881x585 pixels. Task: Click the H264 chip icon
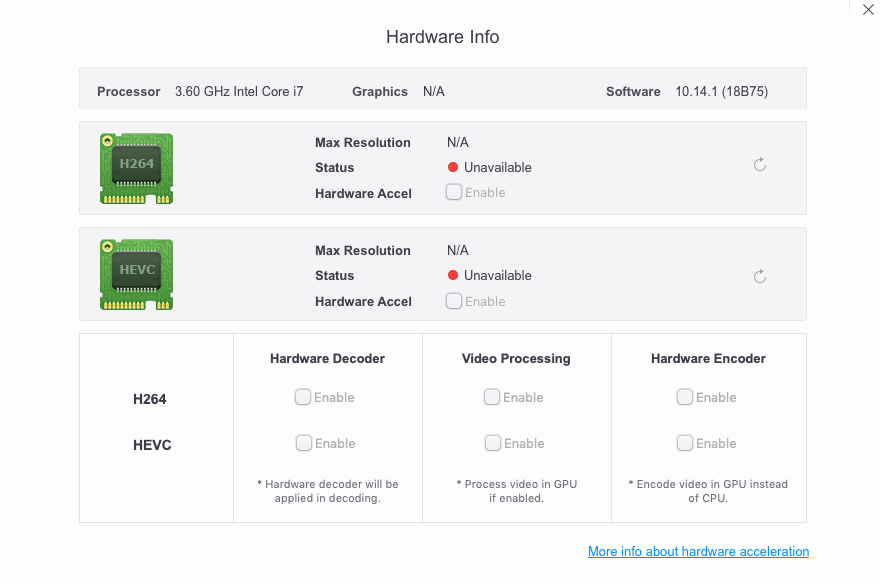tap(137, 169)
